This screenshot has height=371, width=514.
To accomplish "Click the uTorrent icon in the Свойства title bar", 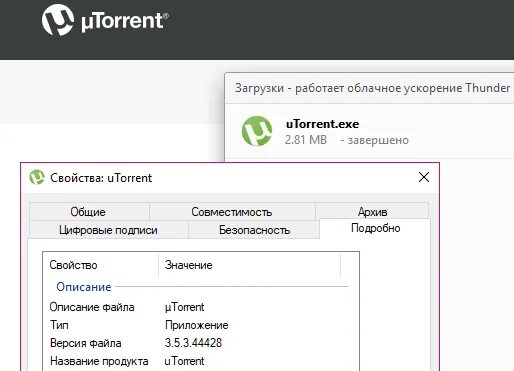I will click(x=37, y=177).
